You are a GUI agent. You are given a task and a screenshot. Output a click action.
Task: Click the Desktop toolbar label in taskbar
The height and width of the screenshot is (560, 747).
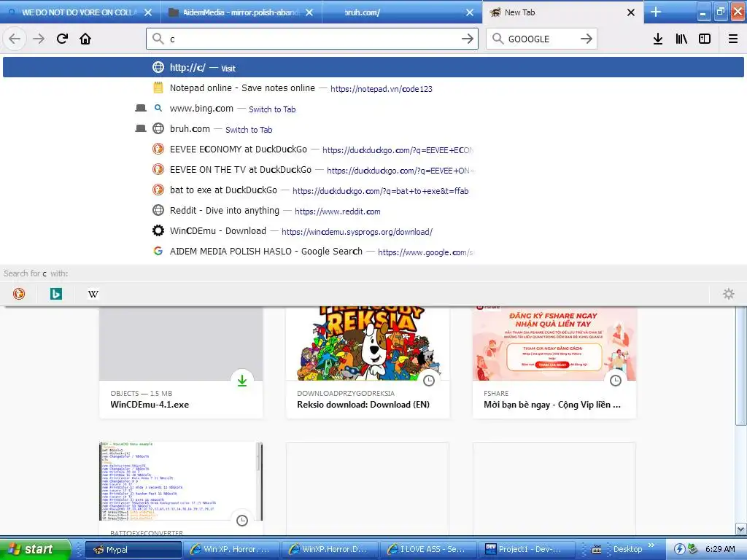[x=627, y=550]
